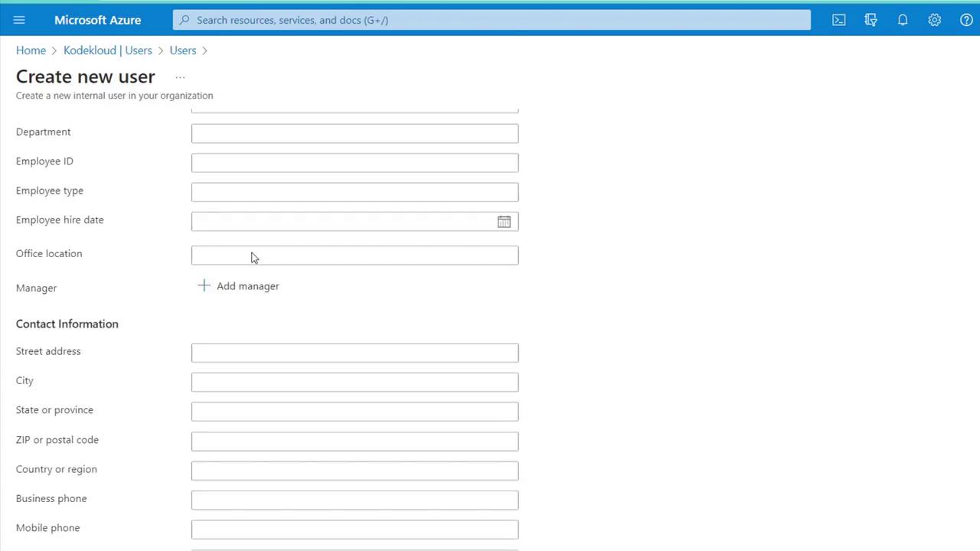Click the Employee hire date field
This screenshot has width=980, height=551.
(x=354, y=221)
